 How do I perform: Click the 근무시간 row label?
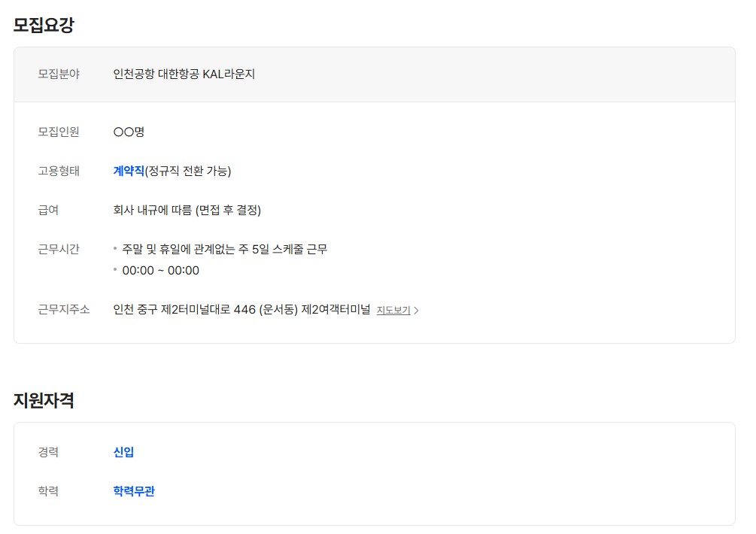click(x=59, y=249)
